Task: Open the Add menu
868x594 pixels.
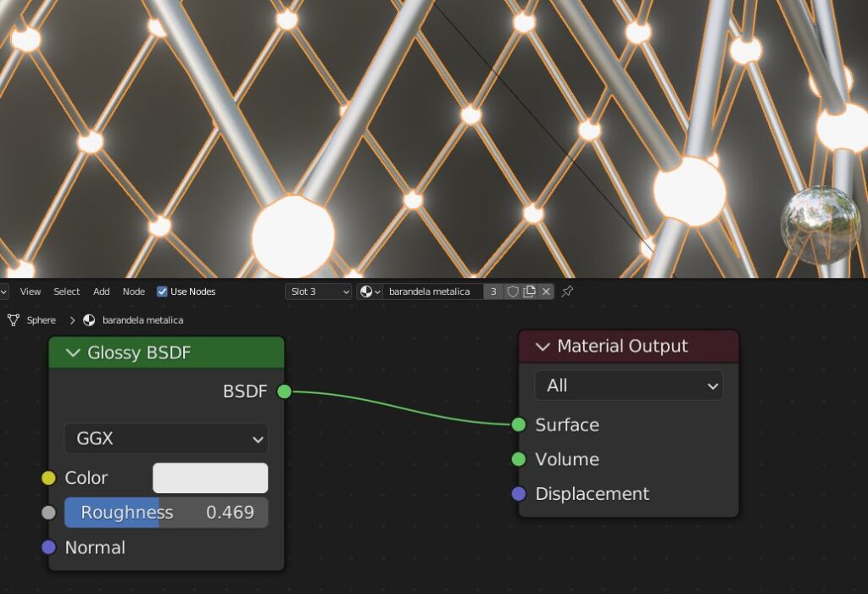Action: 101,291
